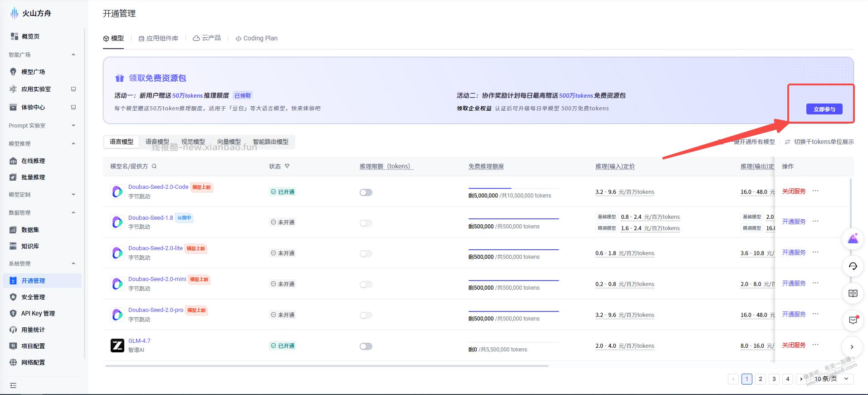The height and width of the screenshot is (395, 868).
Task: Click 开通服务 for Doubao-Seed-2.0-pro
Action: (x=794, y=314)
